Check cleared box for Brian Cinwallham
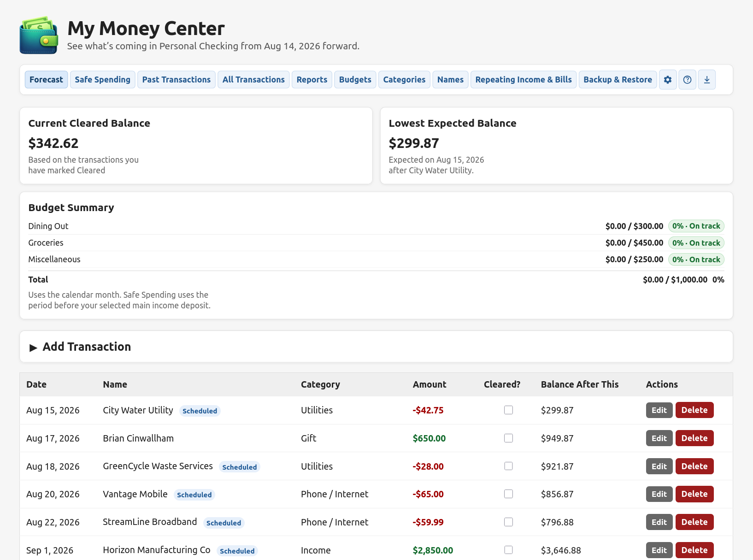753x560 pixels. click(x=508, y=438)
